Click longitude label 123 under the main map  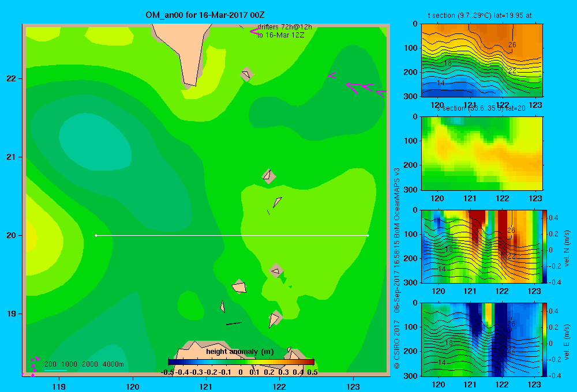(353, 386)
